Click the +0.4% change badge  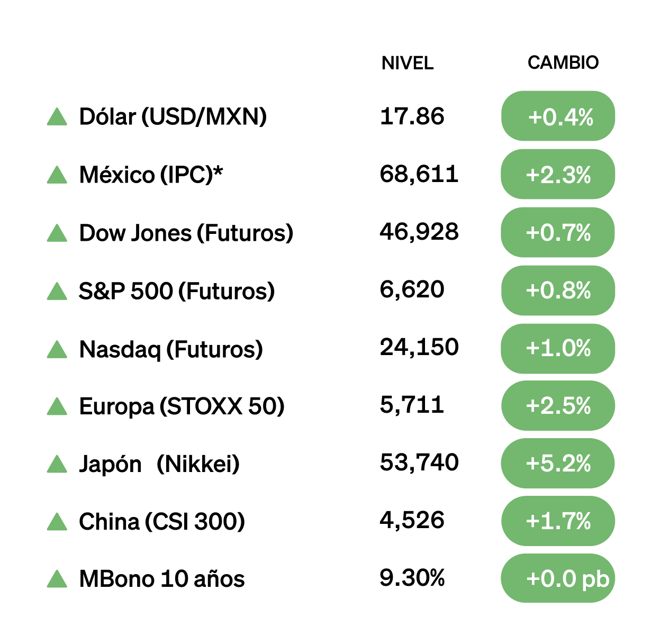pyautogui.click(x=558, y=116)
